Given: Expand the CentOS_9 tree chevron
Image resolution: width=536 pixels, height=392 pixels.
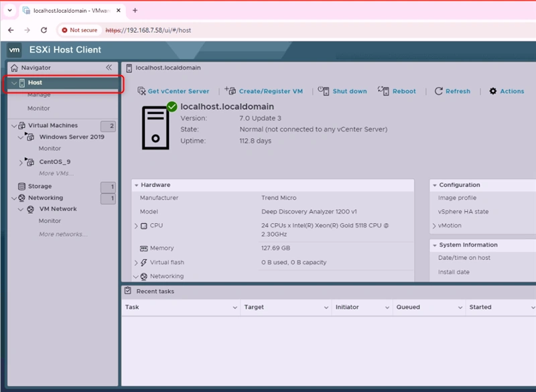Looking at the screenshot, I should click(21, 162).
